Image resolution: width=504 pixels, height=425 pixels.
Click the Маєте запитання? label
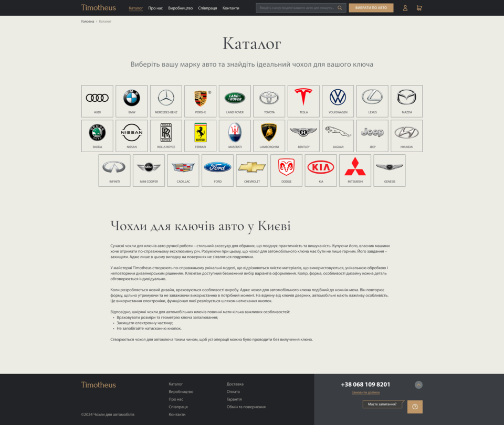click(382, 404)
